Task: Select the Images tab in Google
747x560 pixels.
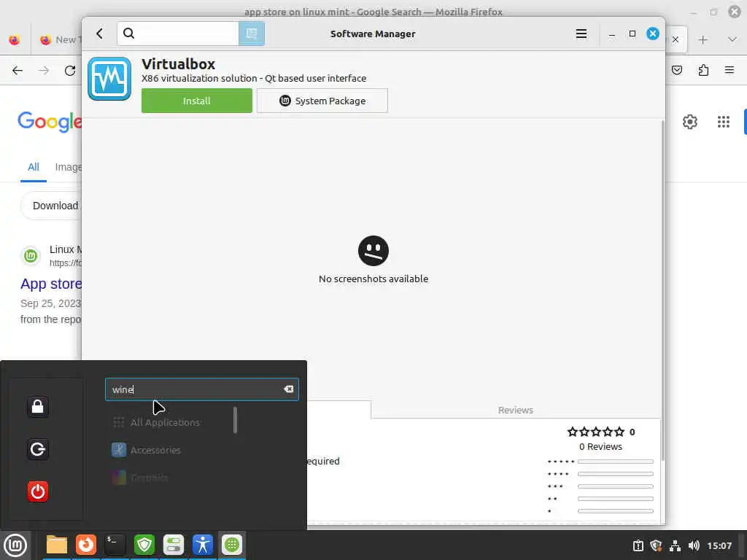Action: click(68, 167)
